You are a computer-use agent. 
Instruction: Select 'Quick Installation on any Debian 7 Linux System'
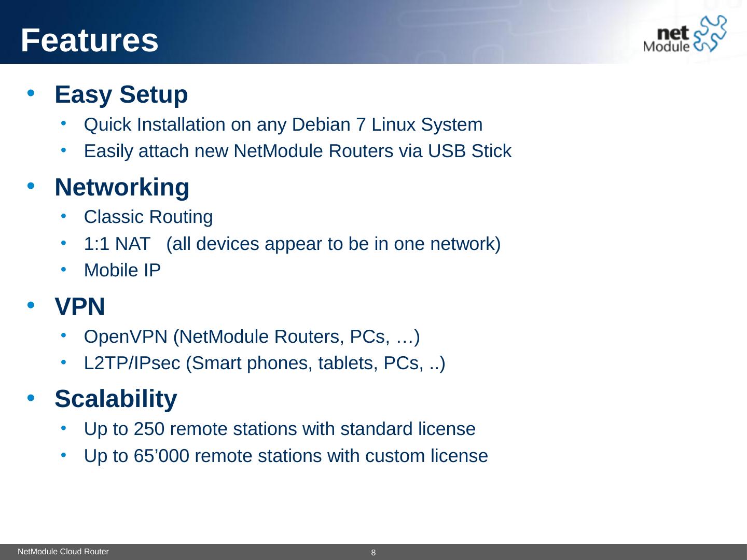click(283, 124)
